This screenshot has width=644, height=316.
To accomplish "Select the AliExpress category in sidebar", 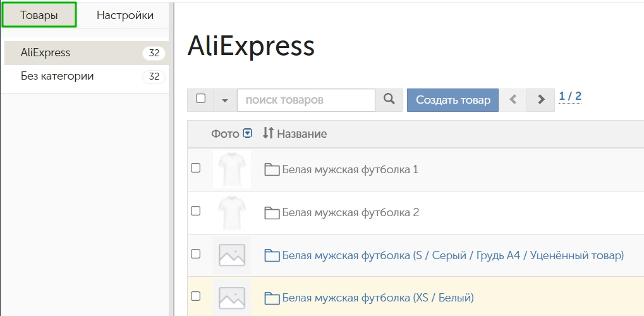I will tap(86, 53).
